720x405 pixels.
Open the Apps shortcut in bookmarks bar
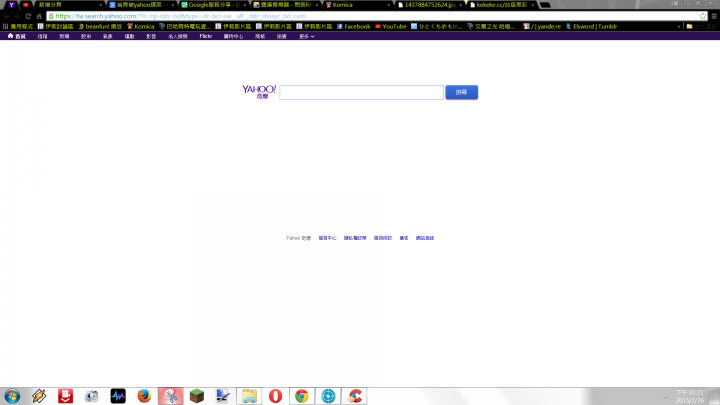(x=18, y=27)
